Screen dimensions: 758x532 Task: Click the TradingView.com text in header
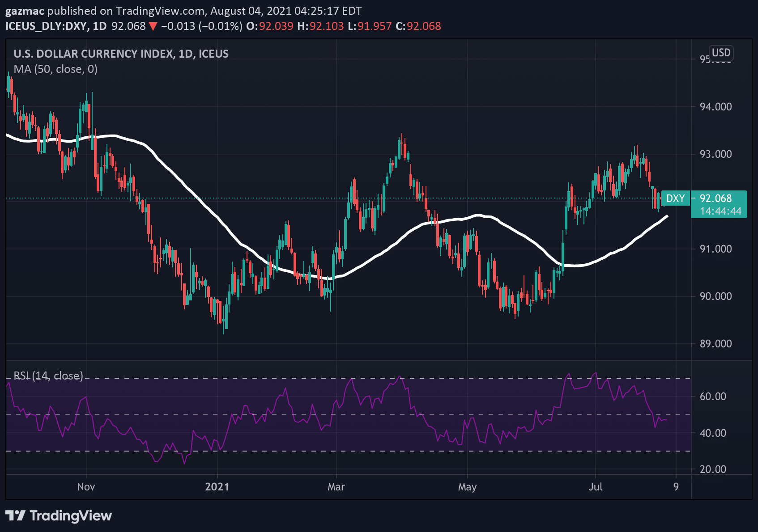click(161, 11)
